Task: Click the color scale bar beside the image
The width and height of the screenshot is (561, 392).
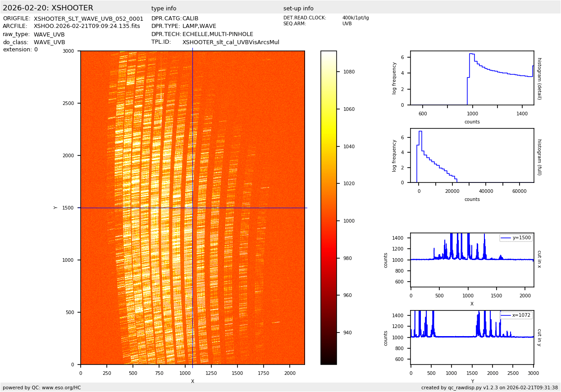Action: [328, 207]
